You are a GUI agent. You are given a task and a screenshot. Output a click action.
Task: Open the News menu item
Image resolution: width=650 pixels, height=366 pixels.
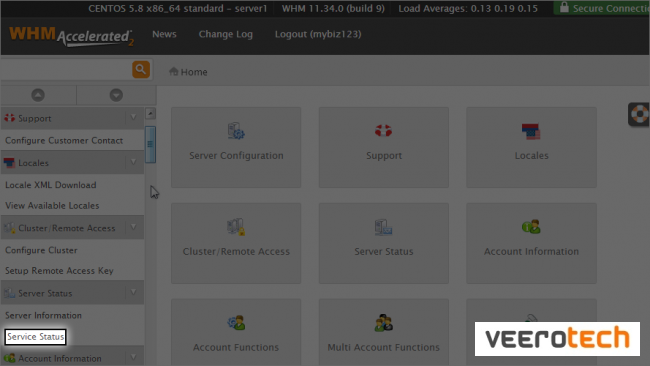(164, 34)
